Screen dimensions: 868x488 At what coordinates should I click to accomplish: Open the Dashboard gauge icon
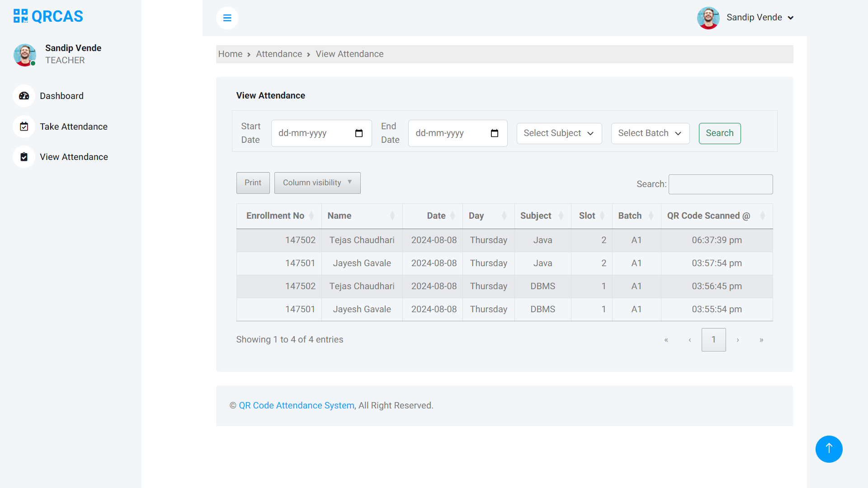click(24, 96)
